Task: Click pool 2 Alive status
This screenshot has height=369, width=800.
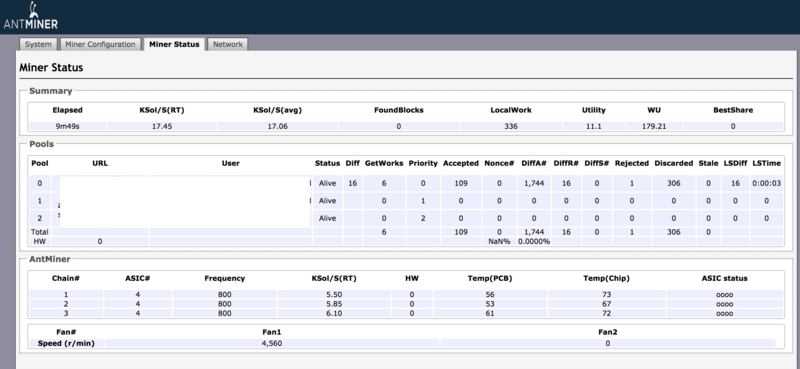Action: 327,218
